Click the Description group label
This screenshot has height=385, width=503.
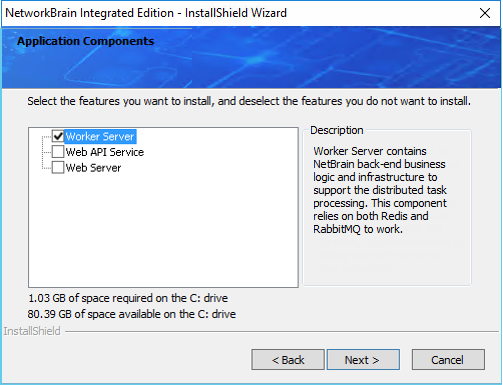[x=337, y=130]
